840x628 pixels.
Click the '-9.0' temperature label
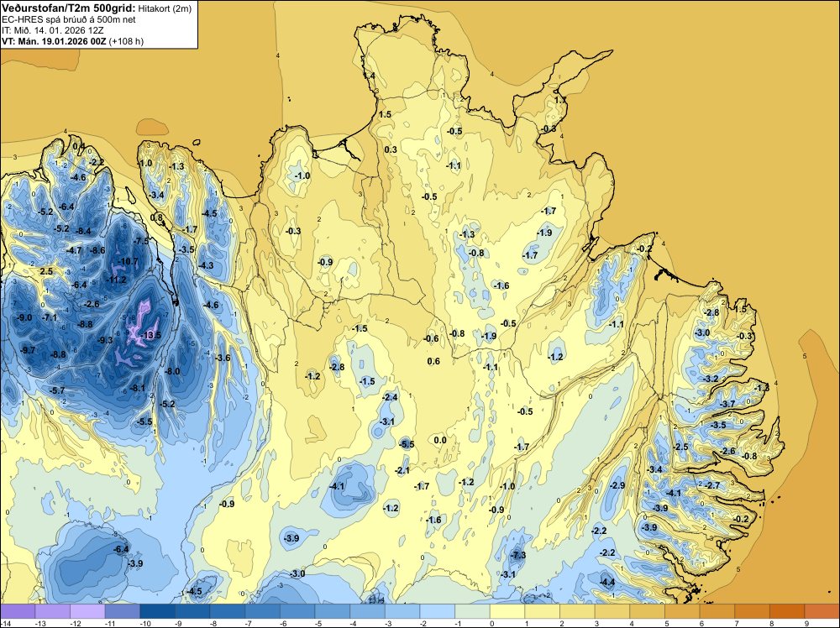(24, 318)
